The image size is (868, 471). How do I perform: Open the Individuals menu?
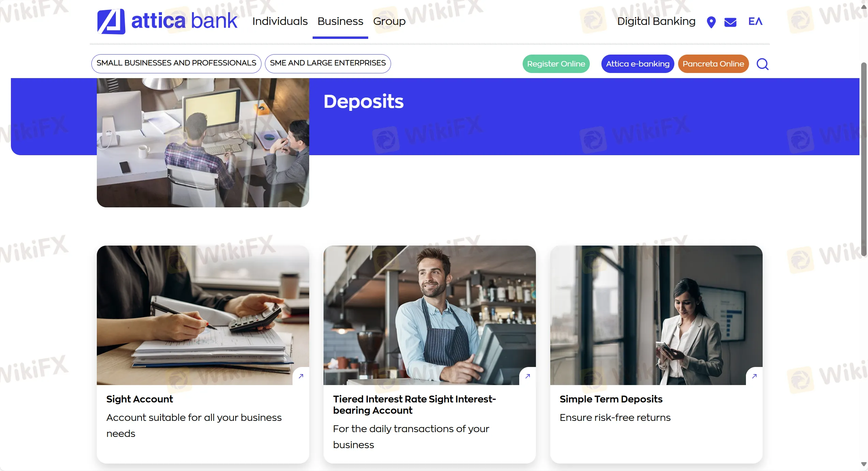point(280,21)
